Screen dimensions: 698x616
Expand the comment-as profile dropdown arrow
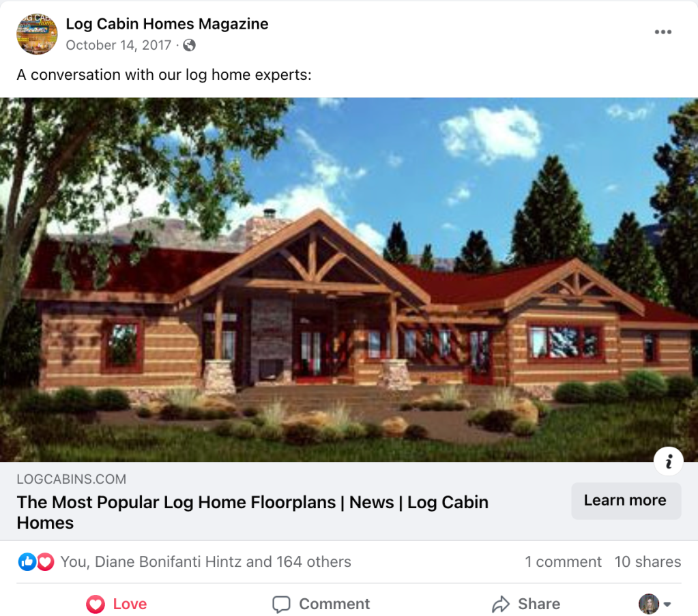[667, 604]
